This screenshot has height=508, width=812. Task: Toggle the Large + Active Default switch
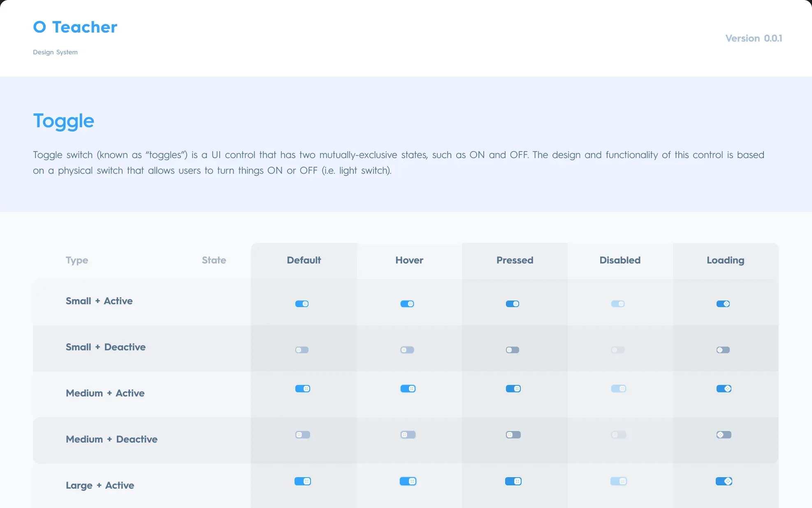tap(303, 481)
